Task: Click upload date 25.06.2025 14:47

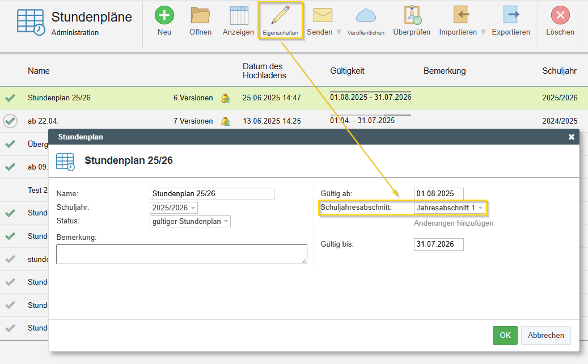Action: click(x=272, y=98)
